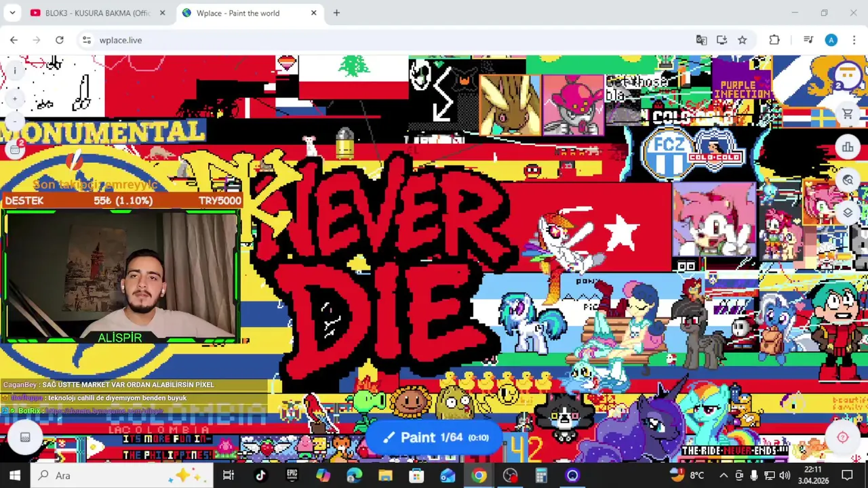
Task: Open the Windows Start menu
Action: coord(15,475)
